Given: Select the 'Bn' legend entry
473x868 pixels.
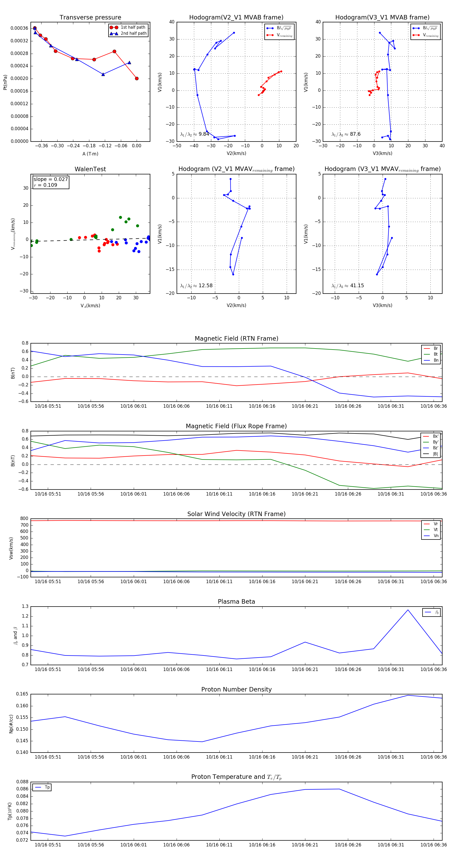Looking at the screenshot, I should 431,360.
